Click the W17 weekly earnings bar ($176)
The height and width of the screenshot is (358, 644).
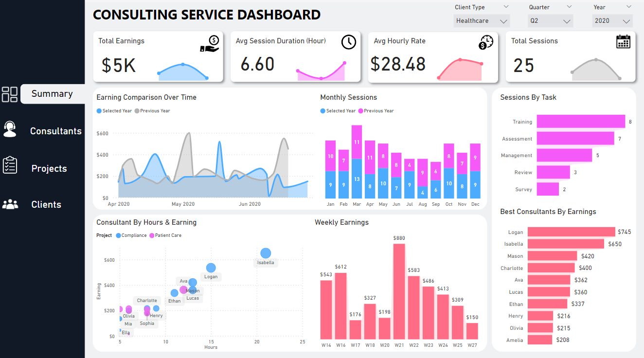point(355,330)
